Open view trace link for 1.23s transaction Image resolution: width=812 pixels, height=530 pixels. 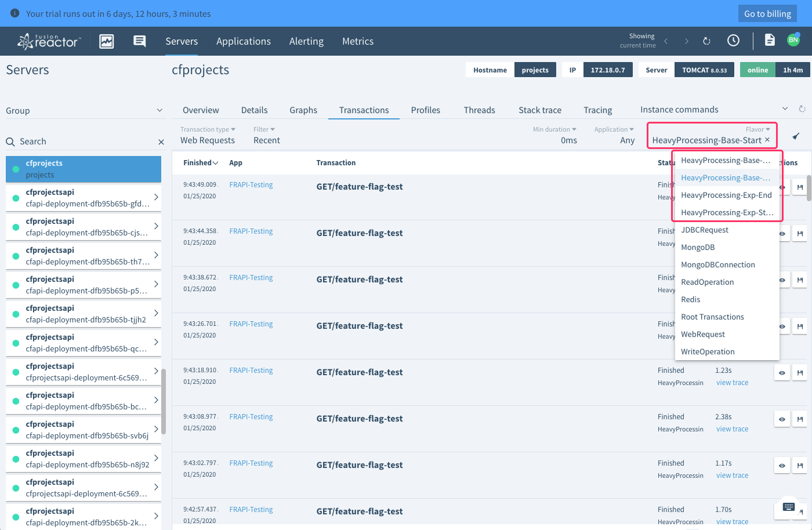pos(732,383)
